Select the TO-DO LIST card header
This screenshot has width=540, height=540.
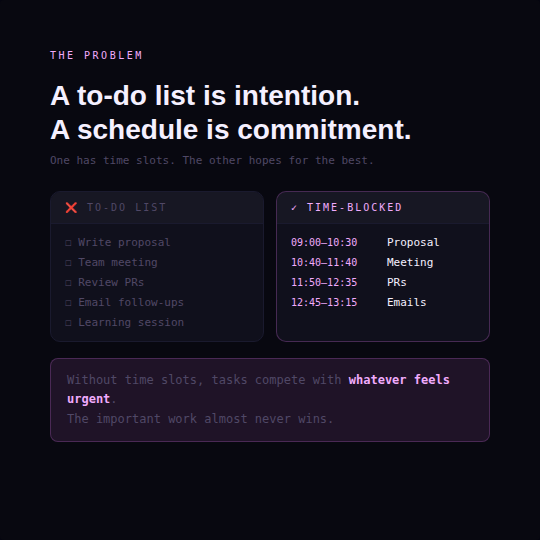[157, 208]
